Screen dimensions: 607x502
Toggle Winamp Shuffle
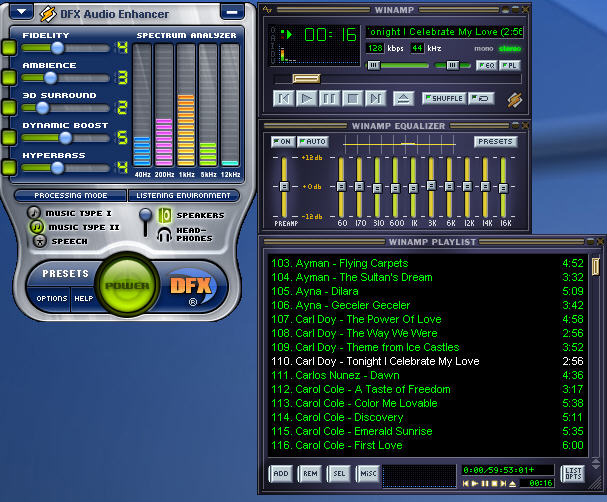pyautogui.click(x=444, y=98)
